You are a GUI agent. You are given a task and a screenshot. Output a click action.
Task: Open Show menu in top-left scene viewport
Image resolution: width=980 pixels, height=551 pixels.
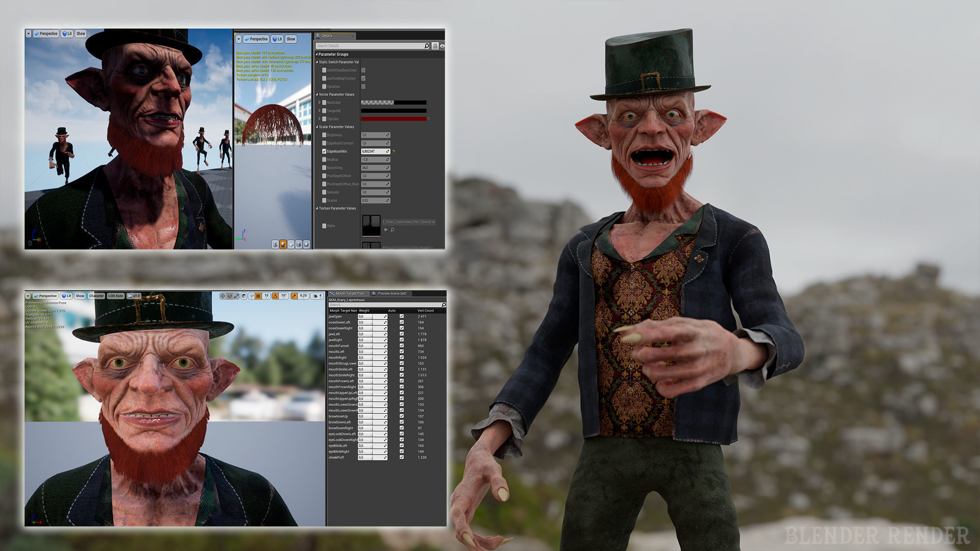pos(81,34)
